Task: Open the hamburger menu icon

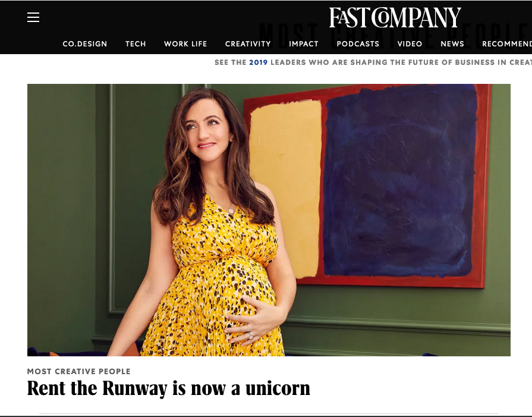Action: (x=33, y=17)
